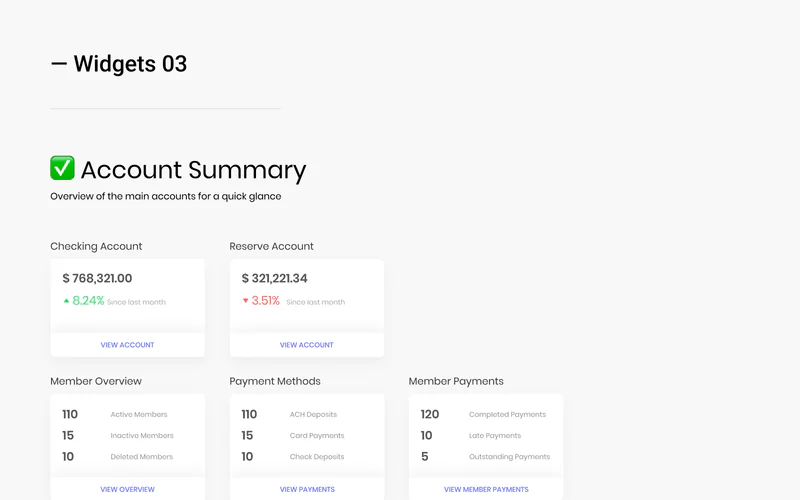Click the $ 768,321.00 balance
Viewport: 800px width, 500px height.
(x=97, y=278)
